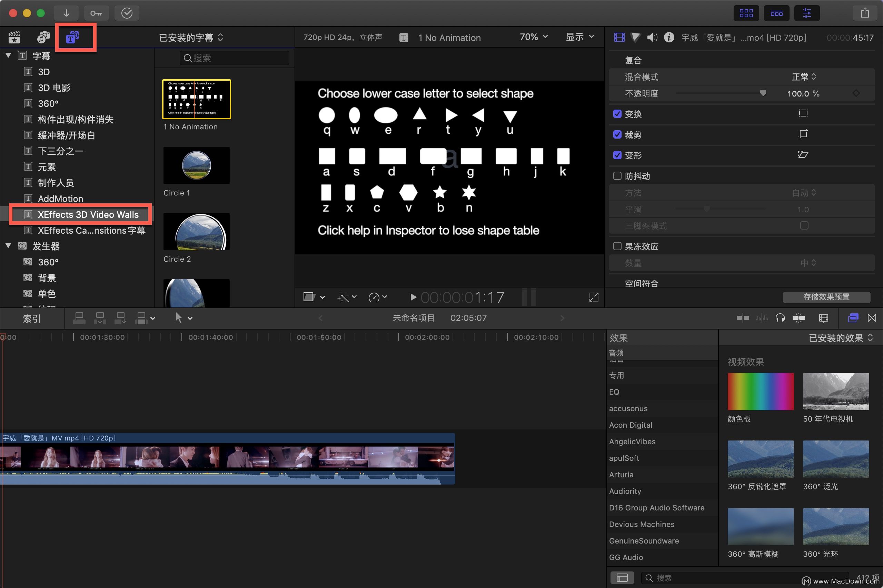Click the 存储效果预置 button

tap(826, 297)
